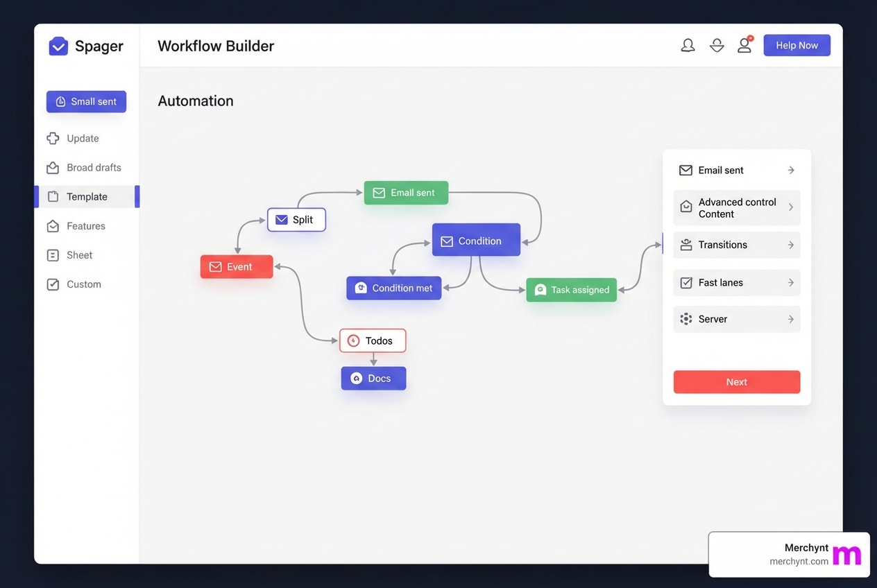The image size is (877, 588).
Task: Expand the Server row chevron
Action: (791, 319)
